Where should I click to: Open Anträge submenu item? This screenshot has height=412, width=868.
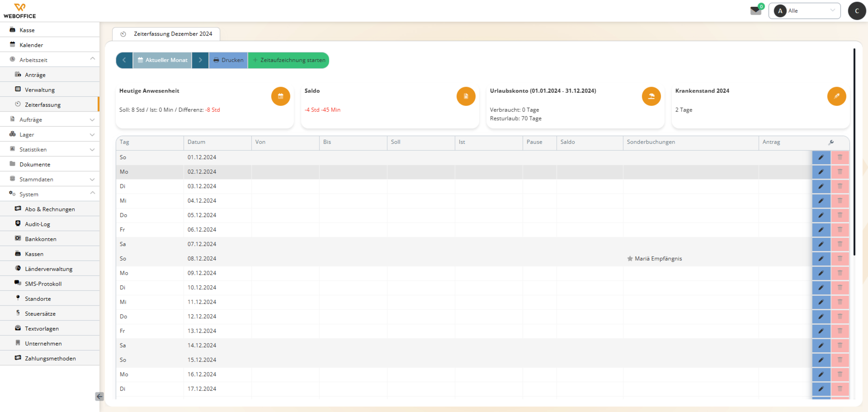50,75
